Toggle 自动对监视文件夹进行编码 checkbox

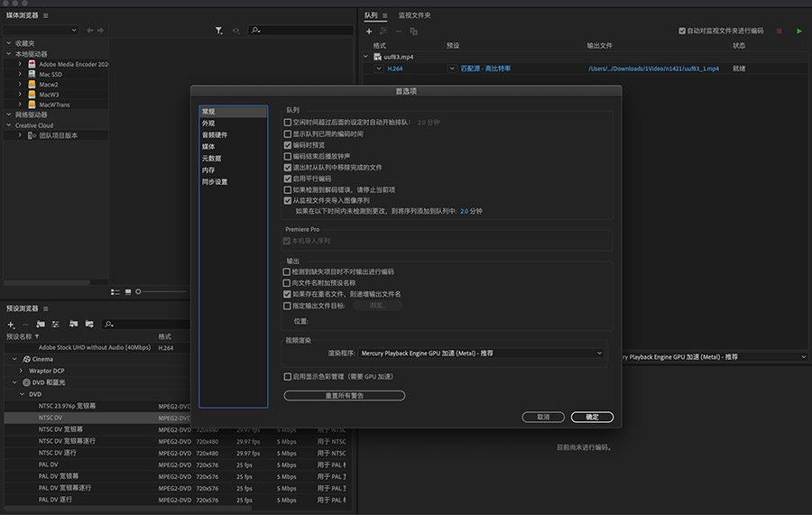tap(682, 31)
